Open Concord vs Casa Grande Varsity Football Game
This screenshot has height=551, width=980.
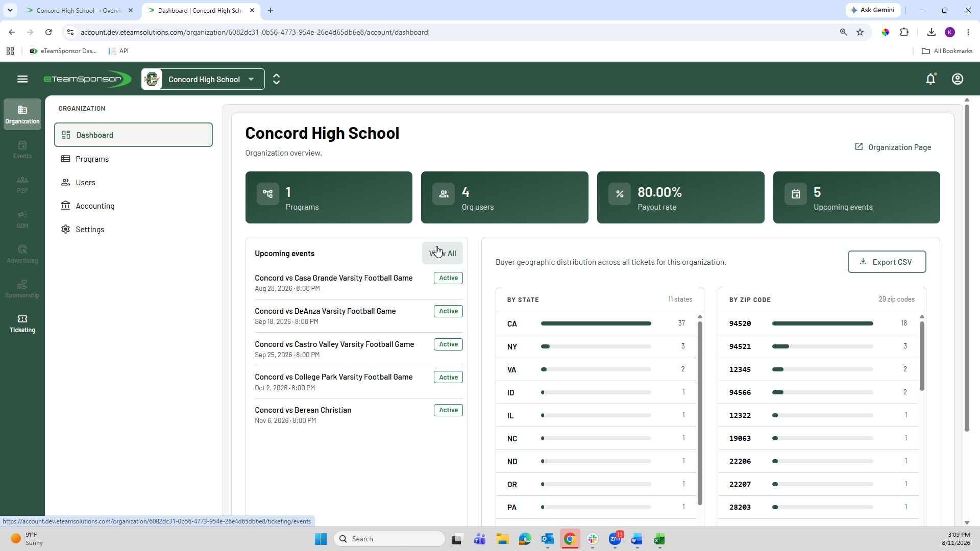333,278
